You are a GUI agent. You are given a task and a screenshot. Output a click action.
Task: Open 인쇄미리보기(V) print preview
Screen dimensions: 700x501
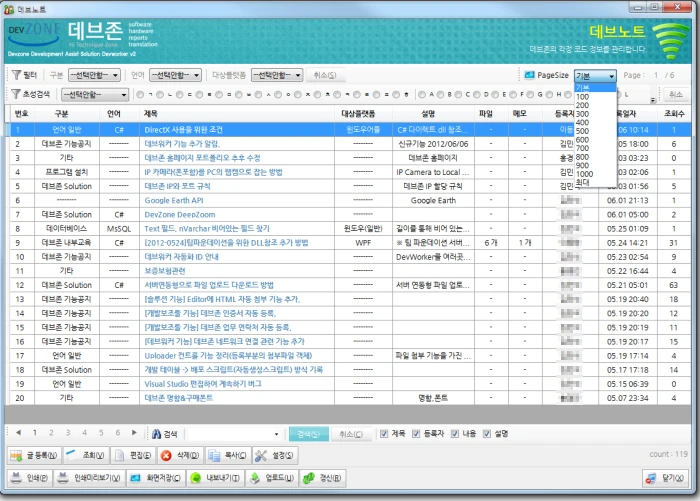tap(90, 478)
